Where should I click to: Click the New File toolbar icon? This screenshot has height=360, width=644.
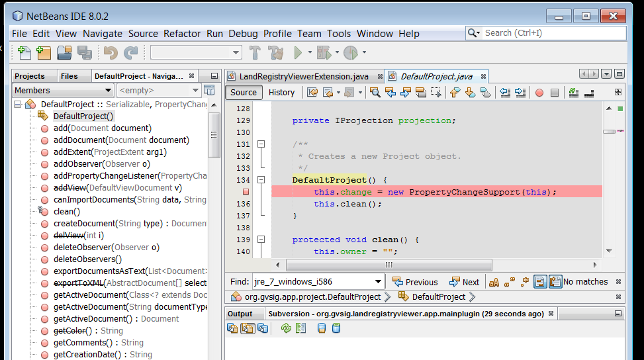pyautogui.click(x=25, y=53)
